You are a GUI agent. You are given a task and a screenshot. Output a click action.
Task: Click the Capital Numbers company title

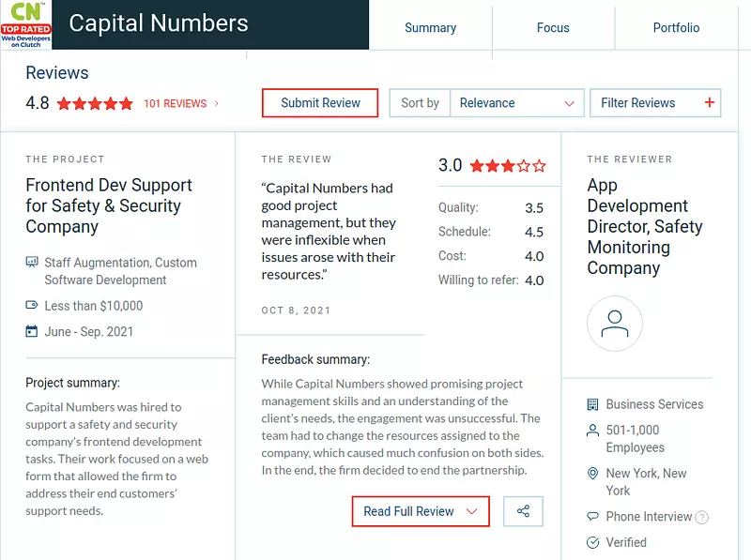159,23
